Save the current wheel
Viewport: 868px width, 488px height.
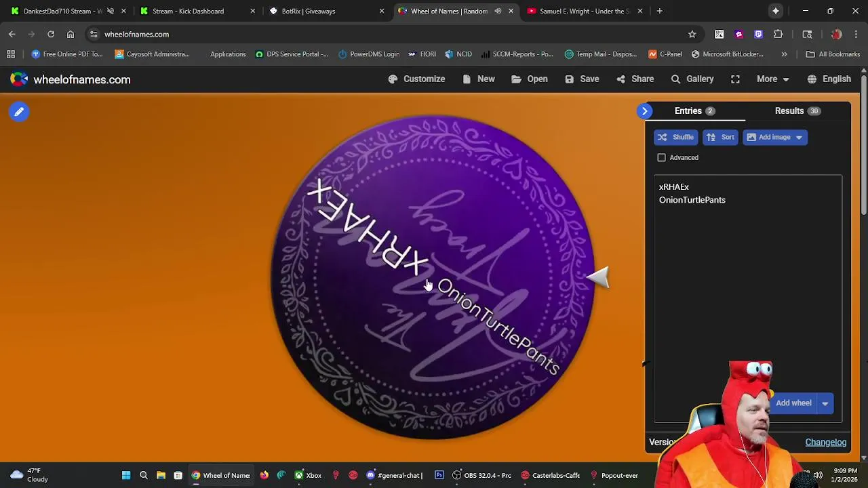582,79
